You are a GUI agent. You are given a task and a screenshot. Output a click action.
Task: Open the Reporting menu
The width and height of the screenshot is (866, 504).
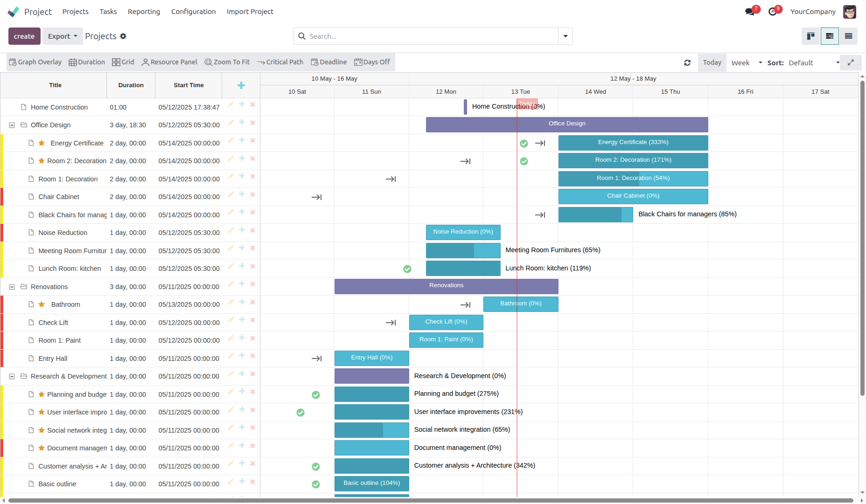click(144, 12)
